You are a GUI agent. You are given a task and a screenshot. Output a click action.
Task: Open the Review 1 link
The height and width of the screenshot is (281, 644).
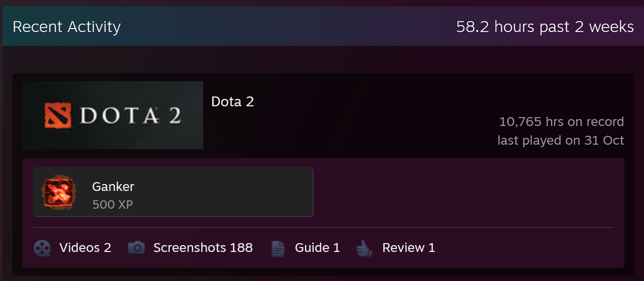pyautogui.click(x=408, y=248)
